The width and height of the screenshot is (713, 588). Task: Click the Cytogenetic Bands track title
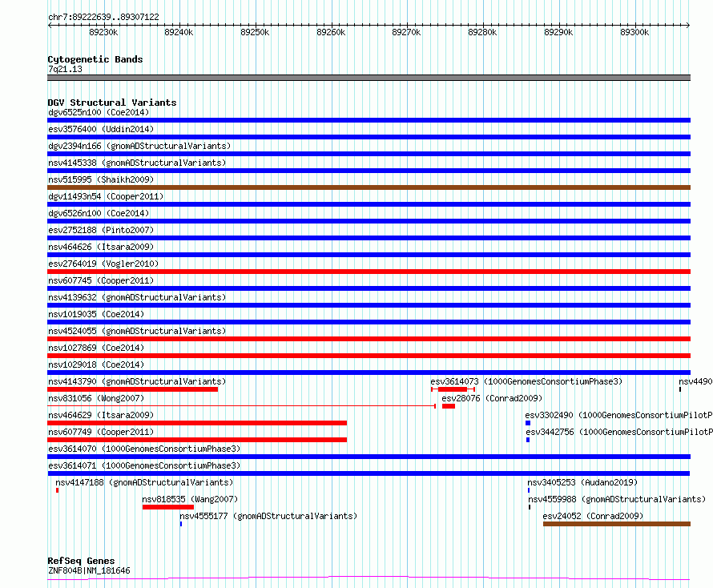coord(95,59)
